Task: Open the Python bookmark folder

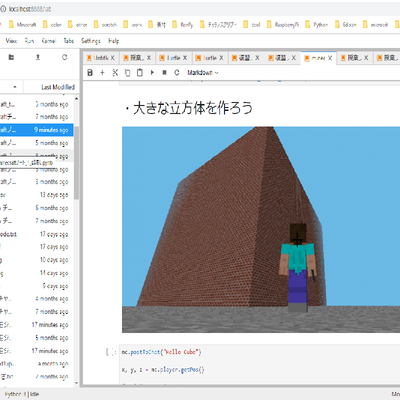Action: (x=317, y=25)
